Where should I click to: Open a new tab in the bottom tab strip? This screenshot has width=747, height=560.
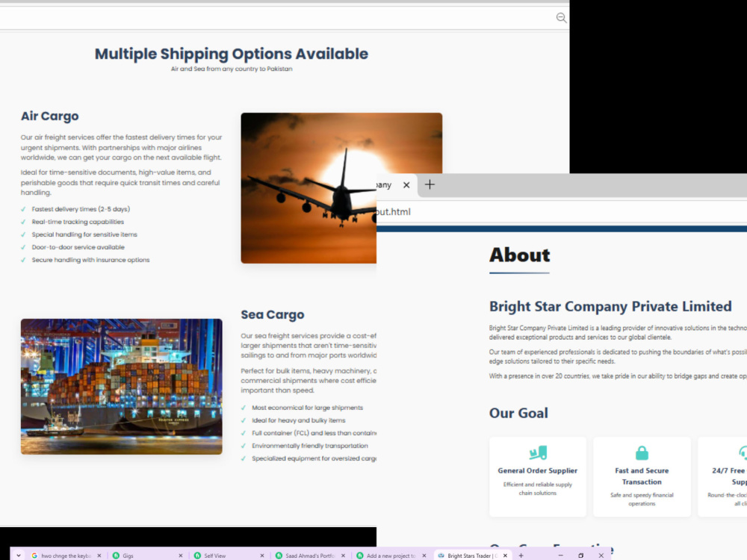pos(521,556)
